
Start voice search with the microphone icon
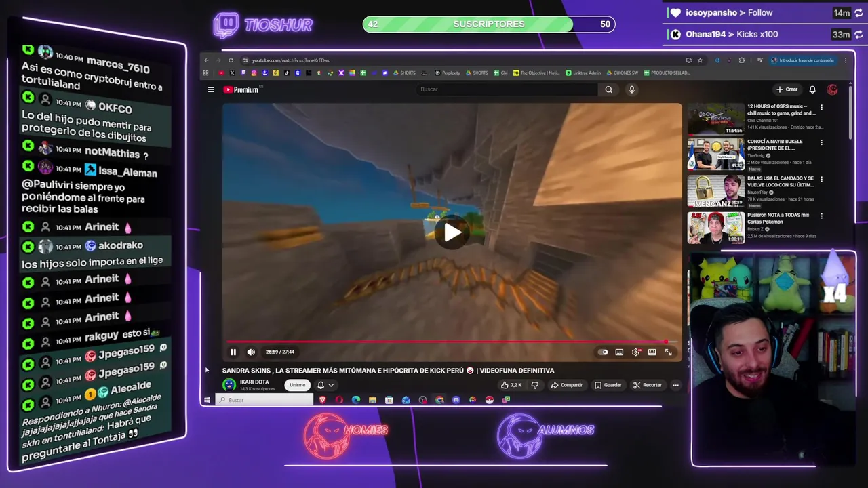631,89
